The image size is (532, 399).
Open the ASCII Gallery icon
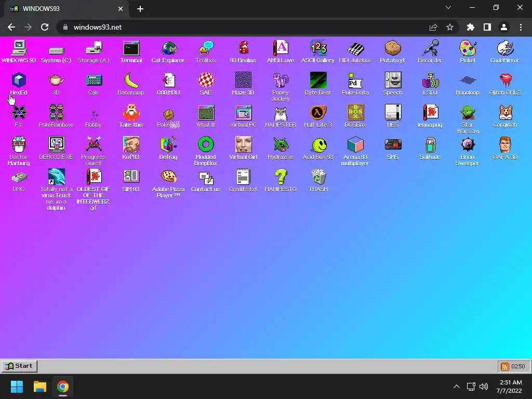click(318, 51)
